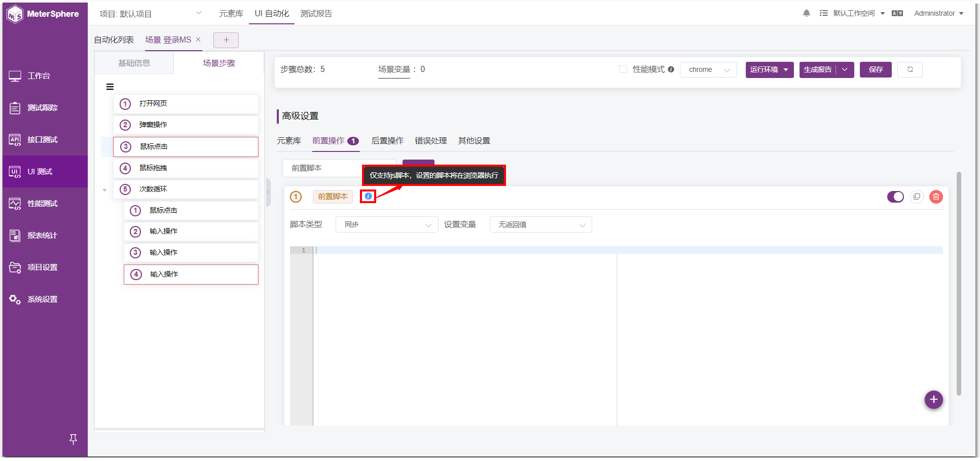Open the 元素库 menu in top bar
Viewport: 980px width, 461px height.
(231, 14)
